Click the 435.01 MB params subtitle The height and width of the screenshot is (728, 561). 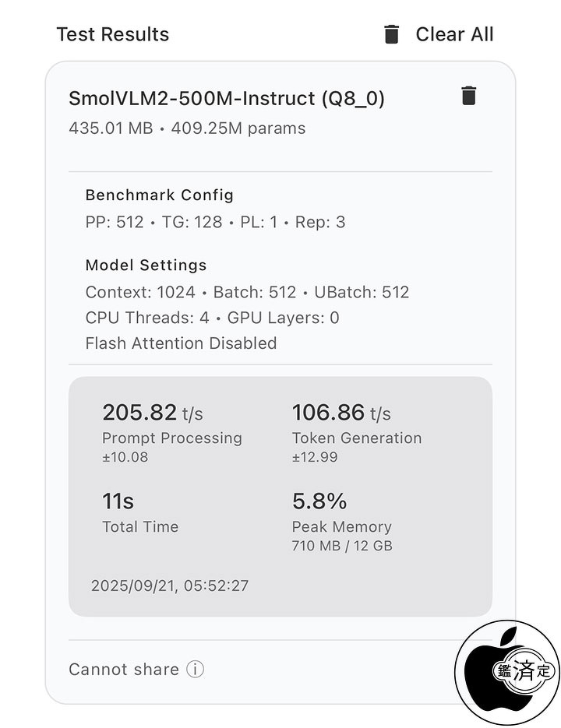click(187, 128)
